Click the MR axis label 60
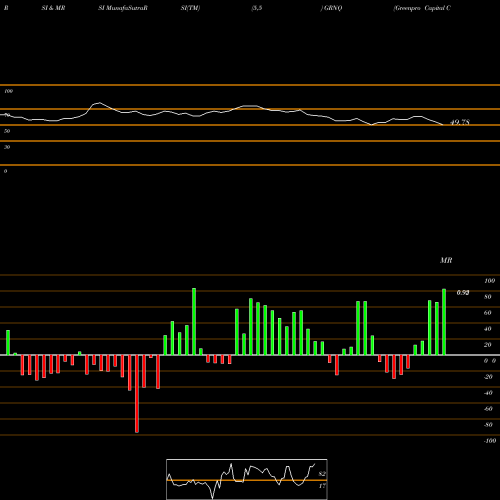 coord(488,313)
